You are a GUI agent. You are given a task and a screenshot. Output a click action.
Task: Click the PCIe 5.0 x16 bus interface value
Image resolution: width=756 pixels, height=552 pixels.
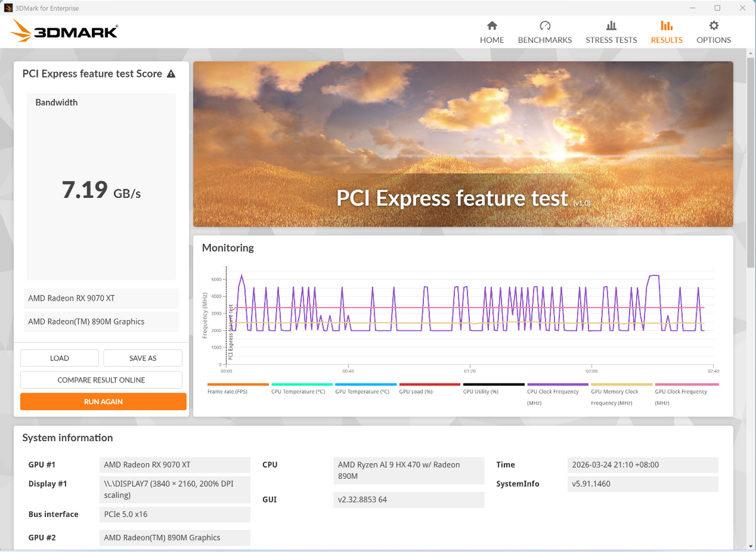pos(175,514)
